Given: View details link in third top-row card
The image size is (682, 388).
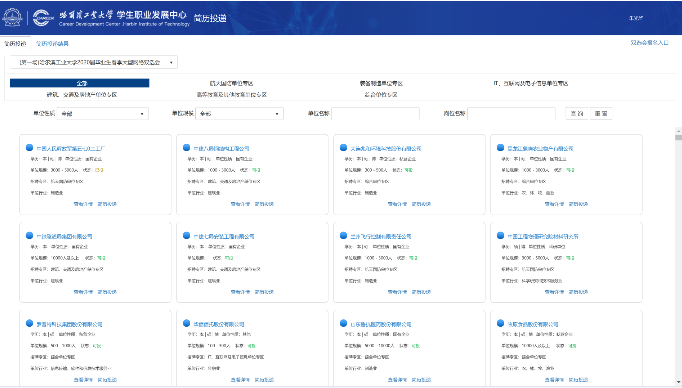Looking at the screenshot, I should click(397, 204).
